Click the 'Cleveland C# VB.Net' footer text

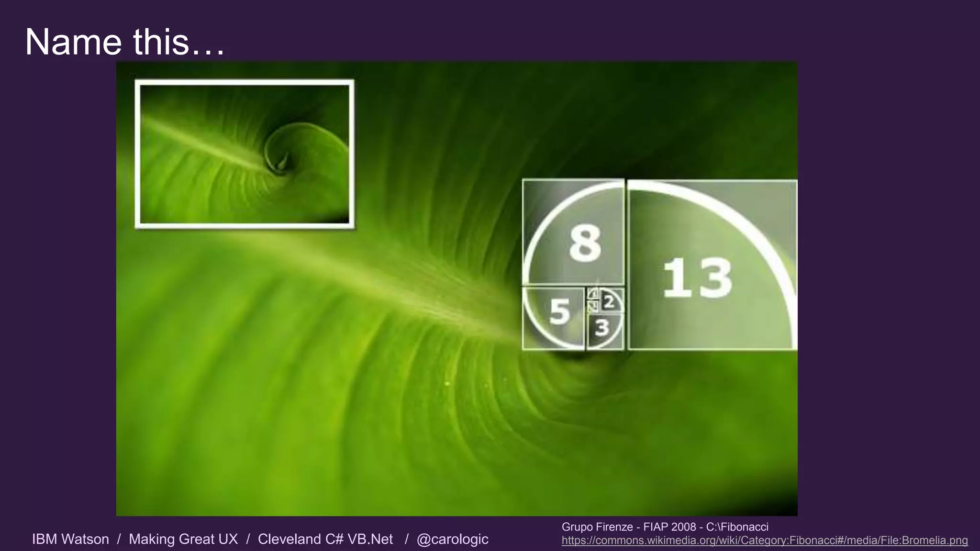coord(325,539)
